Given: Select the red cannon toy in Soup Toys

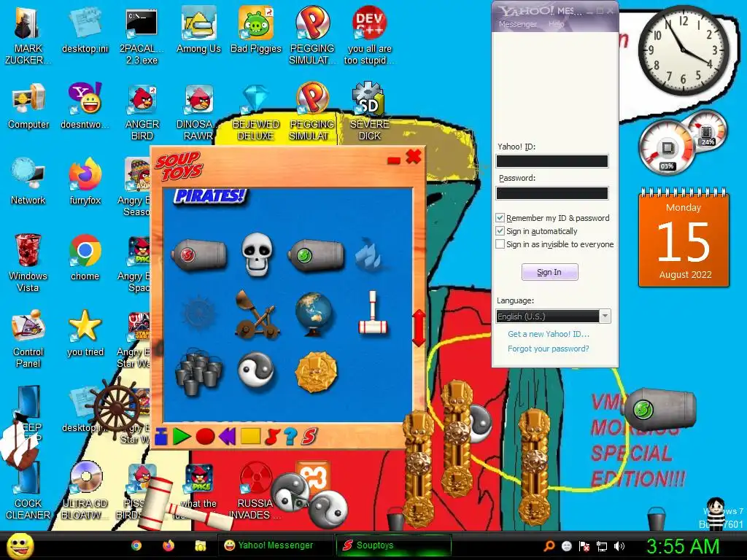Looking at the screenshot, I should pyautogui.click(x=199, y=254).
